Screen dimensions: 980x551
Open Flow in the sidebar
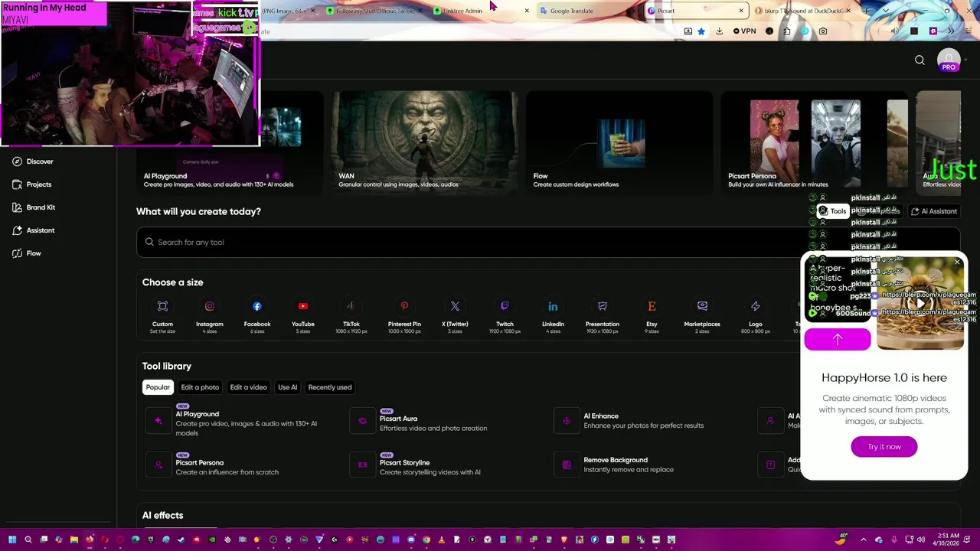point(27,253)
